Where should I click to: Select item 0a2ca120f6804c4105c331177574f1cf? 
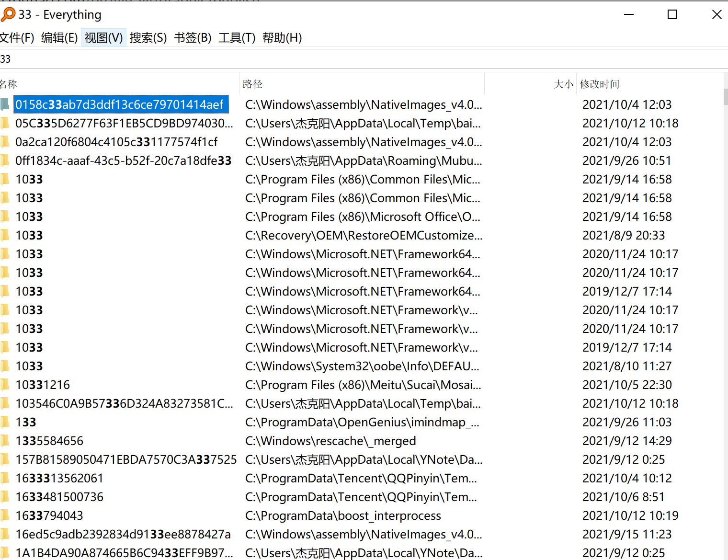116,142
